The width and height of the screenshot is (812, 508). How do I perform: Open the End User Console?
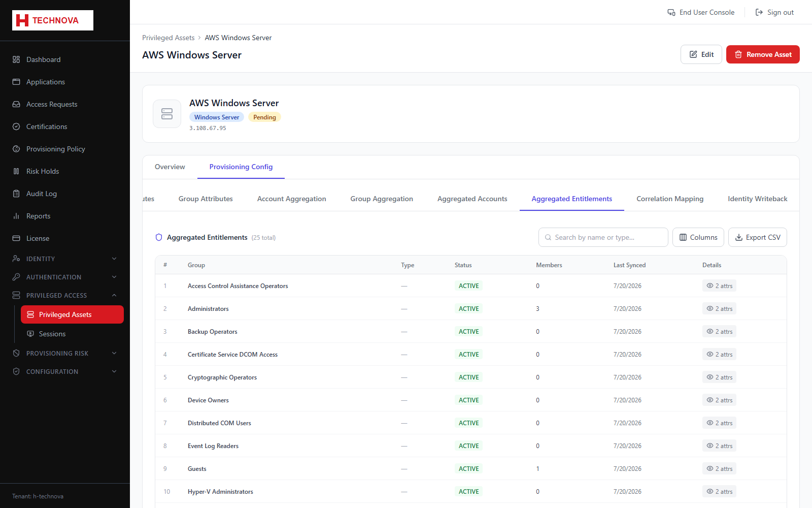coord(701,12)
